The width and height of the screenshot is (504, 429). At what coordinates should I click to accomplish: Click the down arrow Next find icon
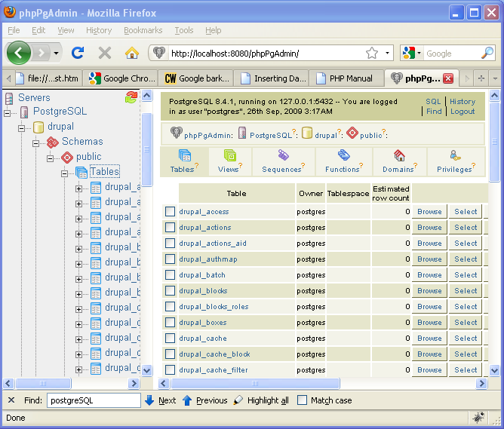coord(149,400)
